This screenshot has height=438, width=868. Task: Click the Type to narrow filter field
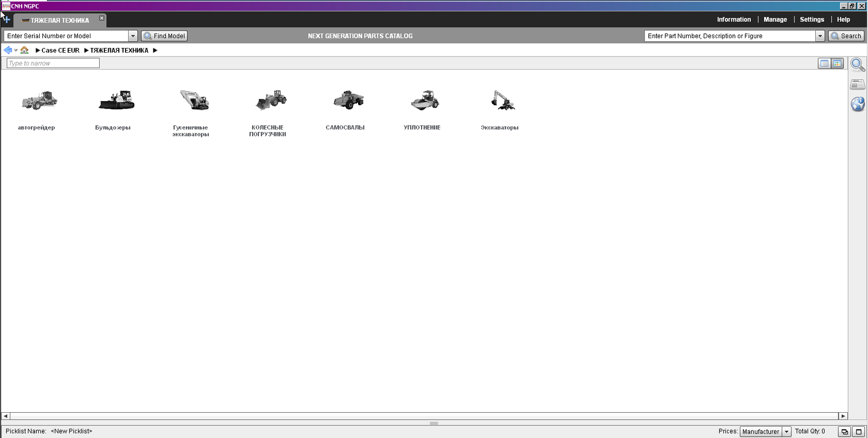53,63
